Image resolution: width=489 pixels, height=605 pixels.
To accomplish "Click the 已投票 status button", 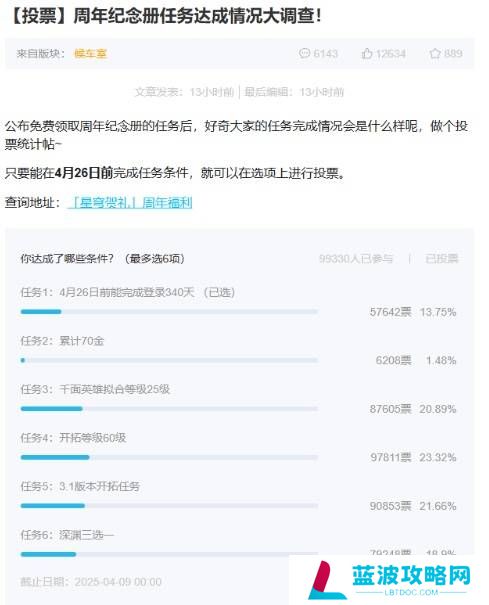I will coord(442,259).
